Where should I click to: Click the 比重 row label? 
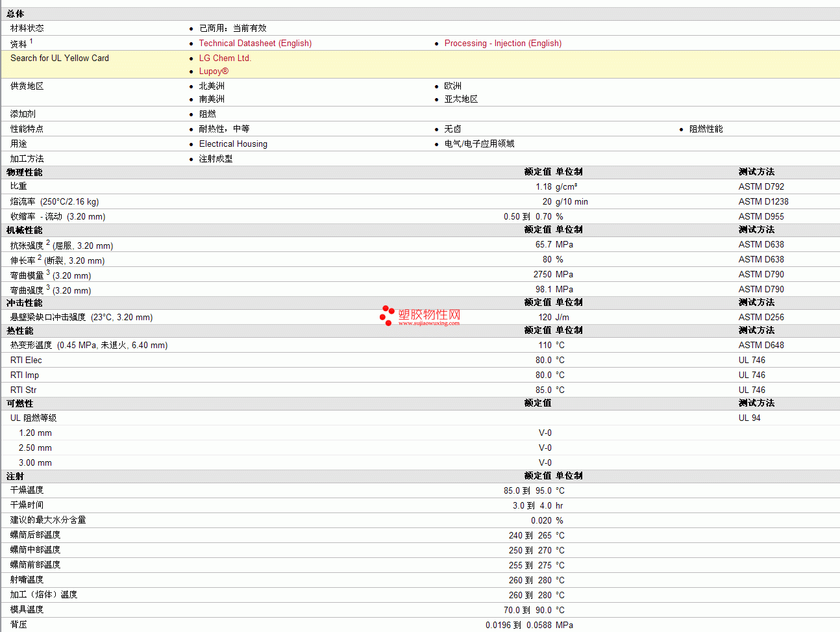(x=19, y=186)
